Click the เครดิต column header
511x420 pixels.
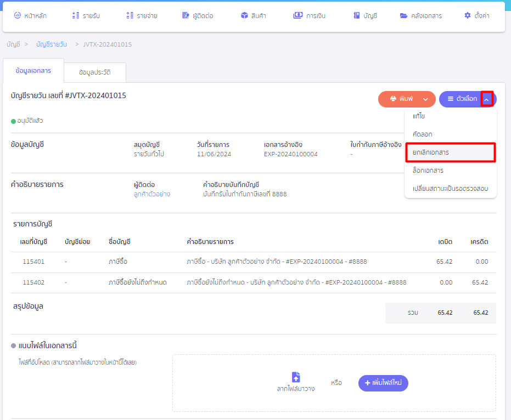click(x=479, y=242)
